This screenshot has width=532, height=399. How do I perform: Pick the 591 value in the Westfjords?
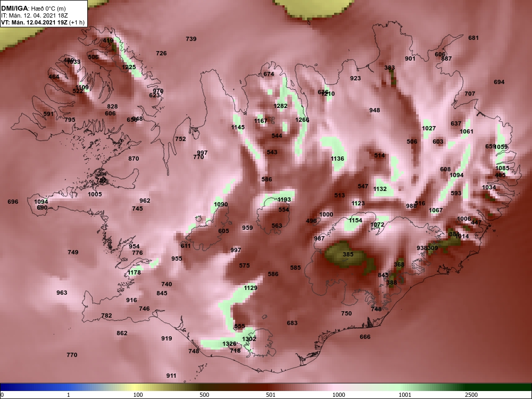(x=48, y=114)
